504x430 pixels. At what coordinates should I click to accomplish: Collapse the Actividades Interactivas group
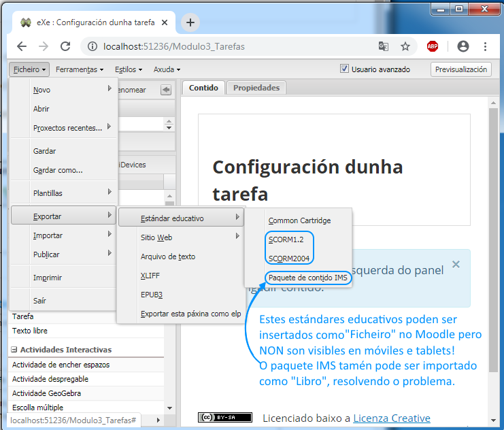(14, 349)
